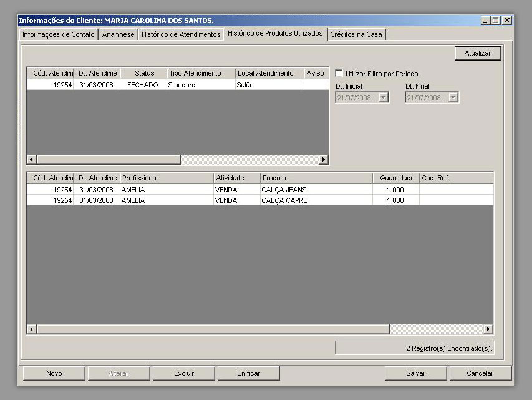Click 19254 in the CALÇA CAPRE row
This screenshot has height=400, width=532.
coord(51,200)
